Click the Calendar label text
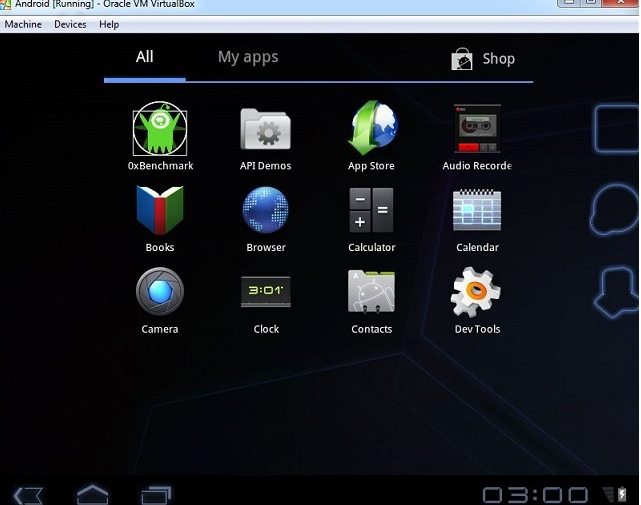 477,247
